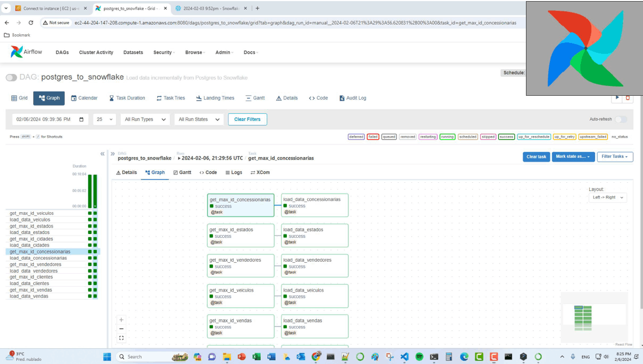The height and width of the screenshot is (364, 643).
Task: Click the run 2024-02-06, 21:29:56 UTC breadcrumb
Action: point(210,158)
